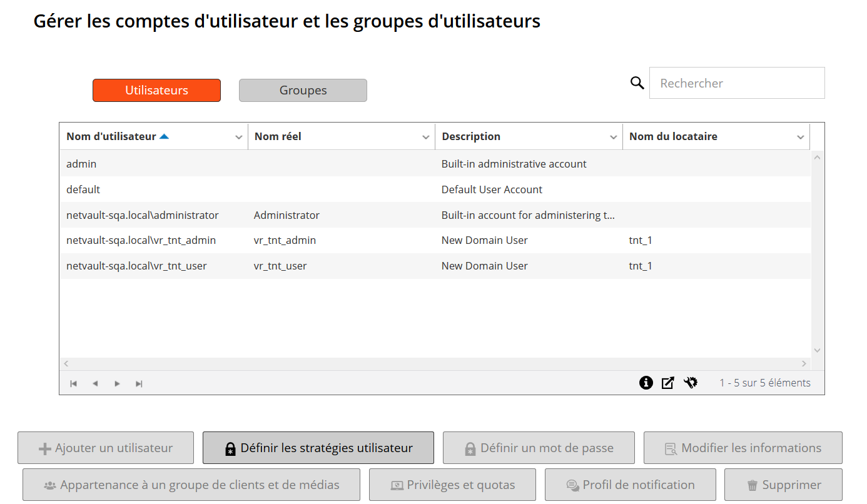
Task: Open Nom d'utilisateur column dropdown menu
Action: coord(238,137)
